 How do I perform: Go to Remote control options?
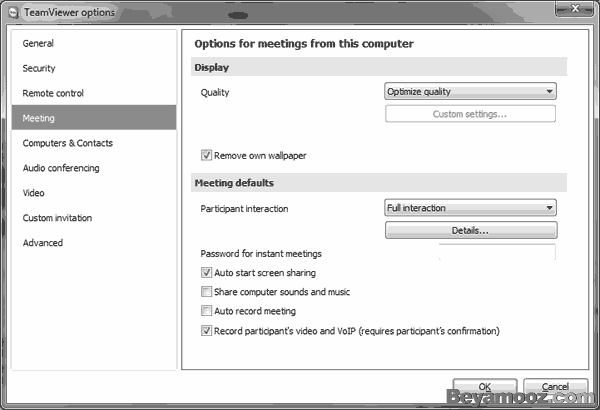(53, 93)
